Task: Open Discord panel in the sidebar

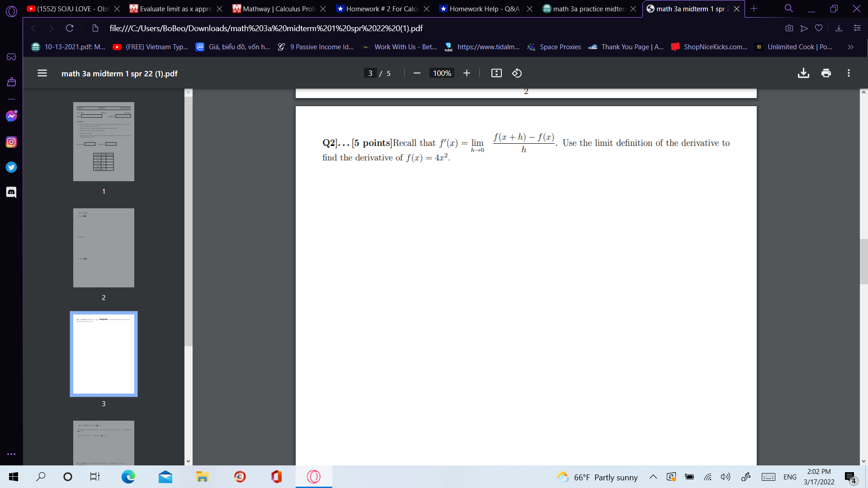Action: (x=11, y=192)
